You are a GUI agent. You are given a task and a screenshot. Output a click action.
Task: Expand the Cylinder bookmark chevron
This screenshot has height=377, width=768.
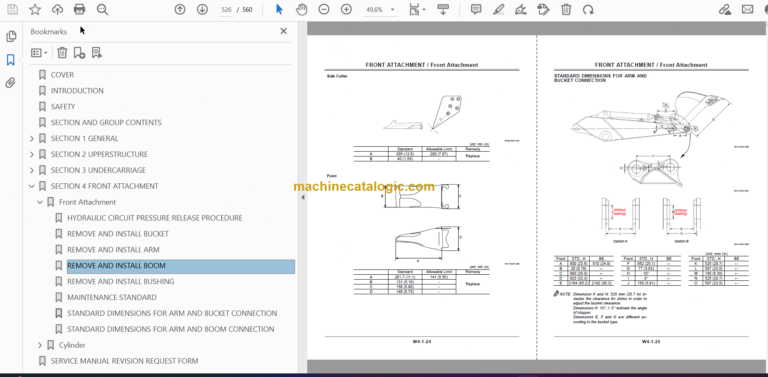40,345
